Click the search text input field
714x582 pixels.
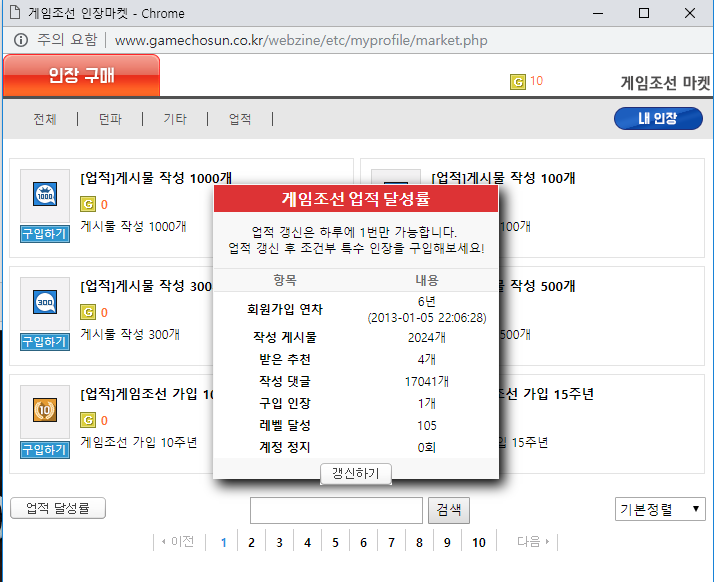click(x=336, y=510)
